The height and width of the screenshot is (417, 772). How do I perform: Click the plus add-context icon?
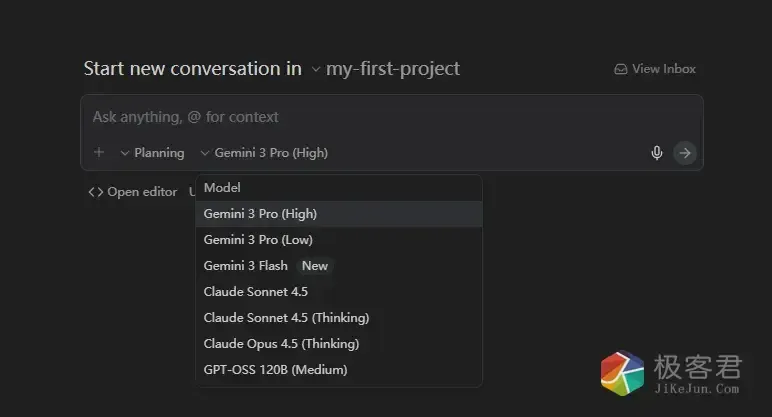pyautogui.click(x=99, y=153)
